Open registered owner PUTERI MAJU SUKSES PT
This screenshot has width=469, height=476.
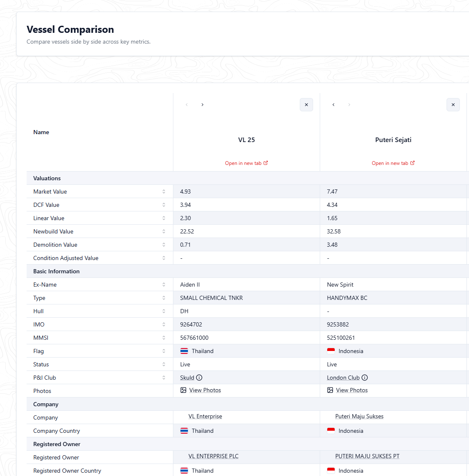[x=367, y=456]
